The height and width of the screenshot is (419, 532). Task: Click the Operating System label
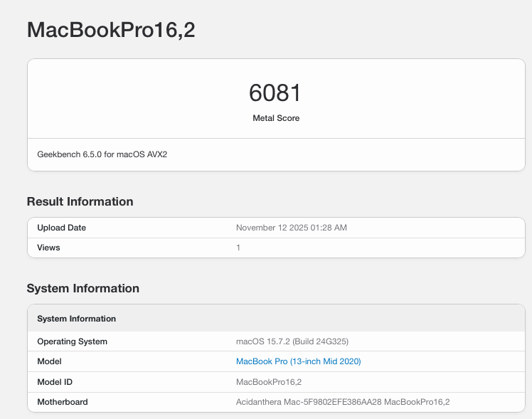pyautogui.click(x=73, y=341)
